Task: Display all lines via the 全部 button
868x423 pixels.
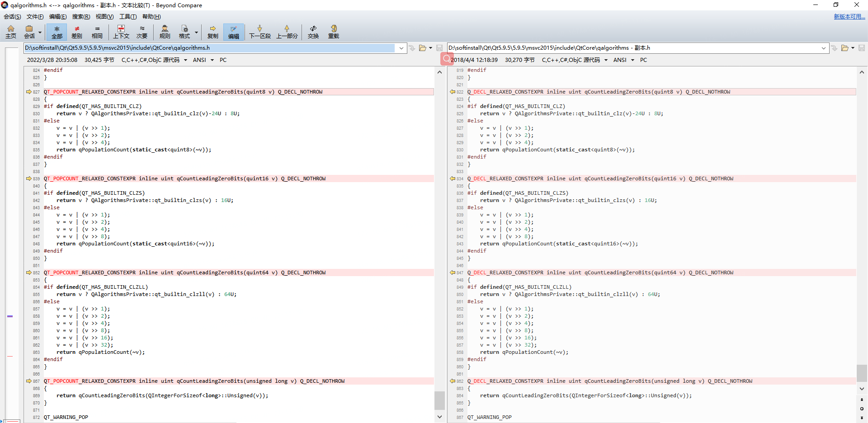Action: (x=57, y=32)
